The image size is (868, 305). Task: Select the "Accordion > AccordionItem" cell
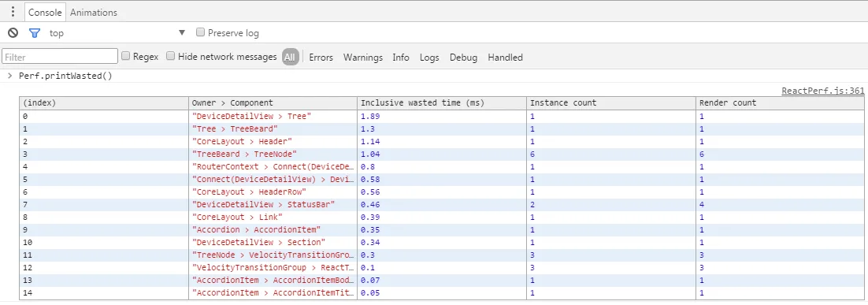[273, 229]
